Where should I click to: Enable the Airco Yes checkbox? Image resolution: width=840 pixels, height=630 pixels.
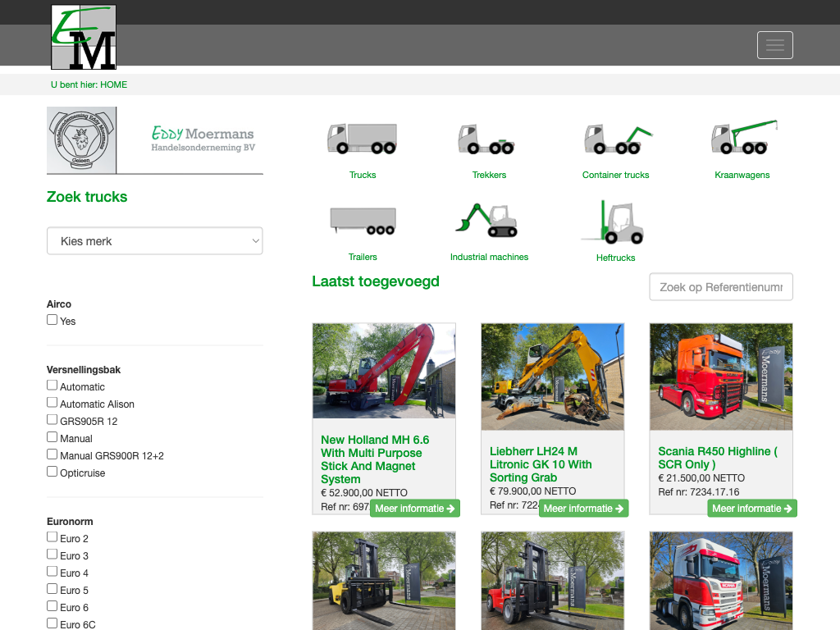(x=52, y=320)
